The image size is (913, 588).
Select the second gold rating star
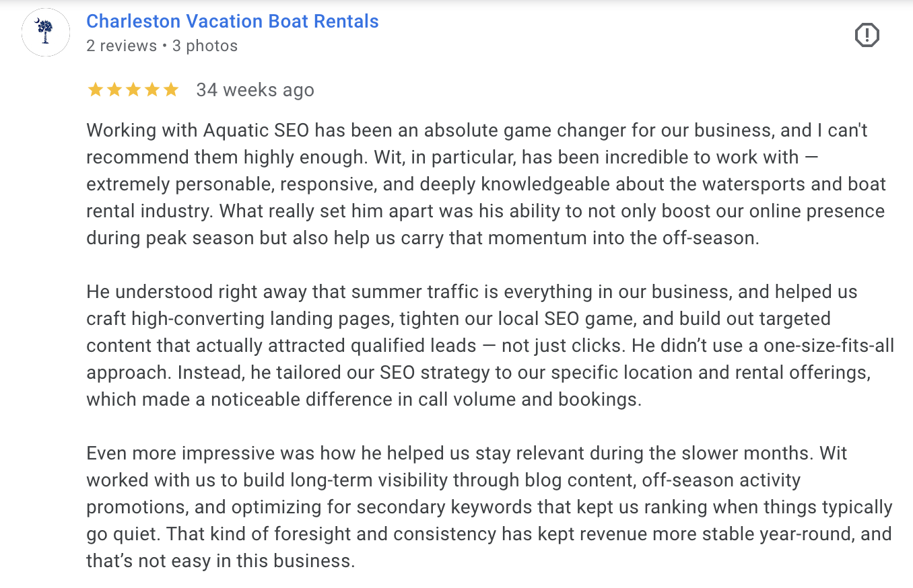pos(114,89)
